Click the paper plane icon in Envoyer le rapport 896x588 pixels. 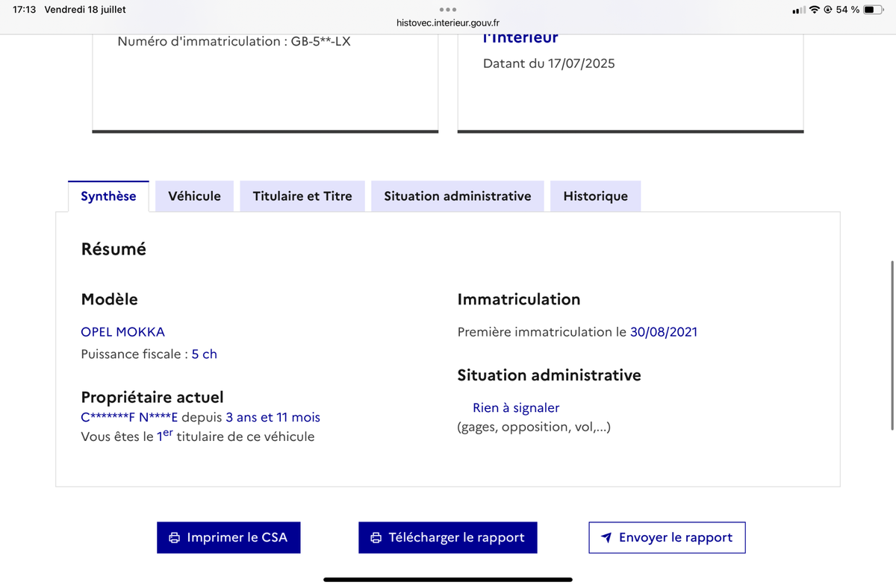pos(607,538)
